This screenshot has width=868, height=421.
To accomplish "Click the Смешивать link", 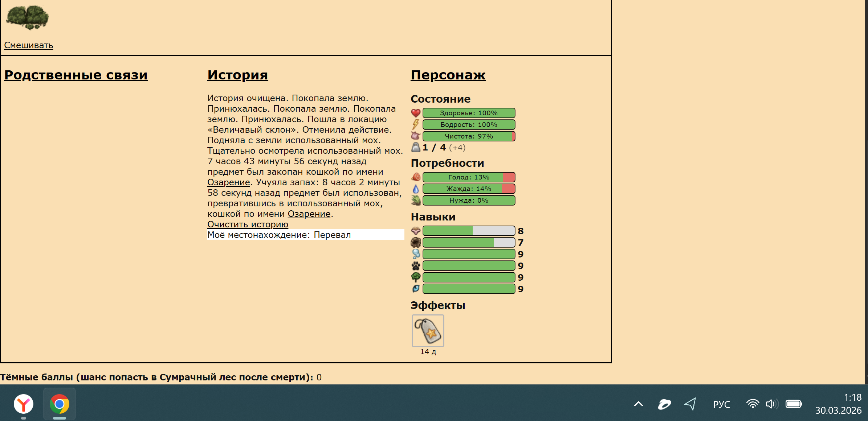I will coord(29,45).
